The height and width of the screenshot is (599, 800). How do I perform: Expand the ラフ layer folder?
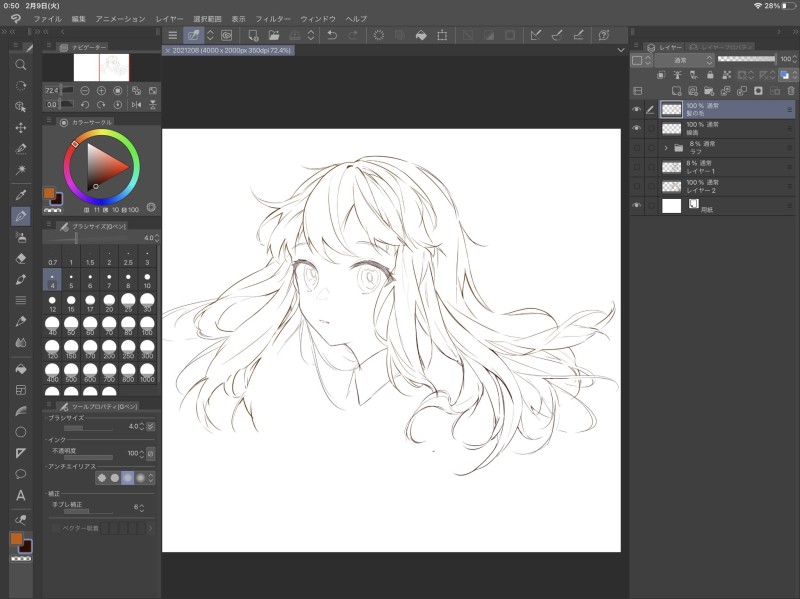(665, 147)
